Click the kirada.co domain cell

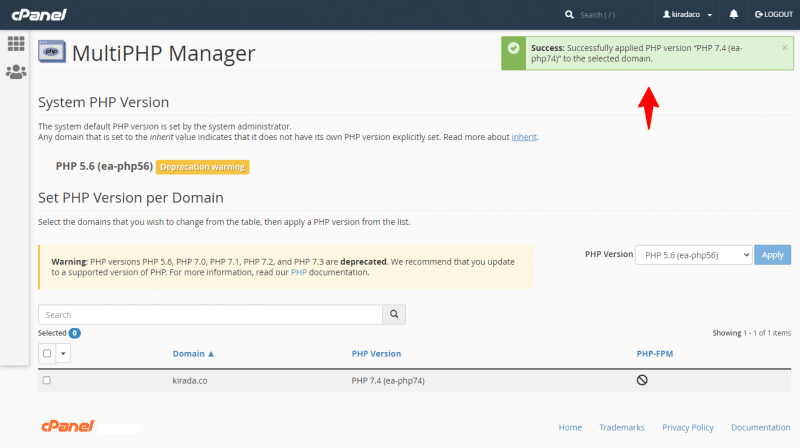pyautogui.click(x=190, y=381)
